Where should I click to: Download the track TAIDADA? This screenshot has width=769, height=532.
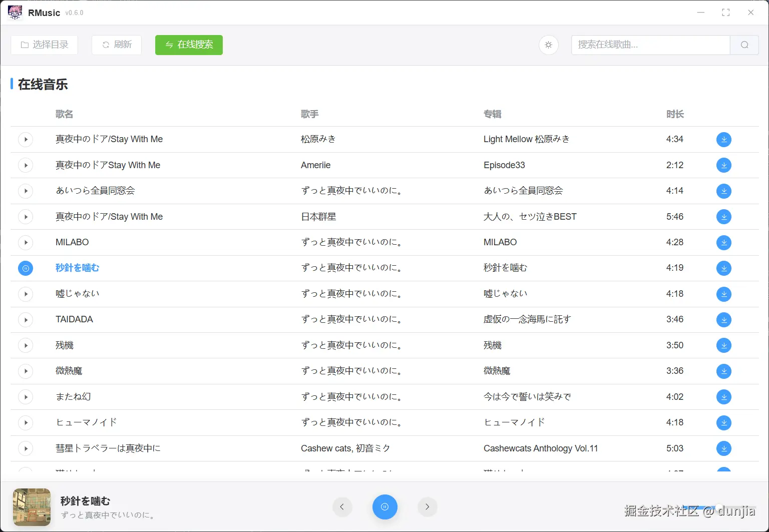pyautogui.click(x=723, y=319)
